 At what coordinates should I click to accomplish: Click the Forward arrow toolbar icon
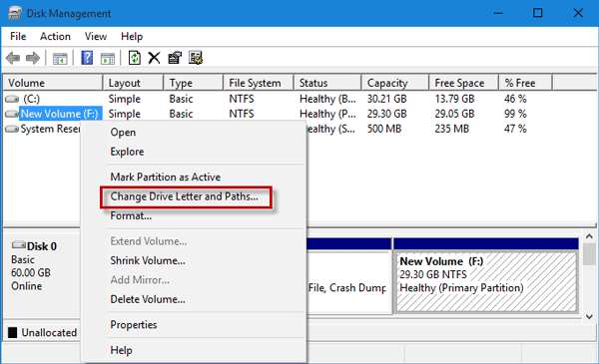(33, 58)
